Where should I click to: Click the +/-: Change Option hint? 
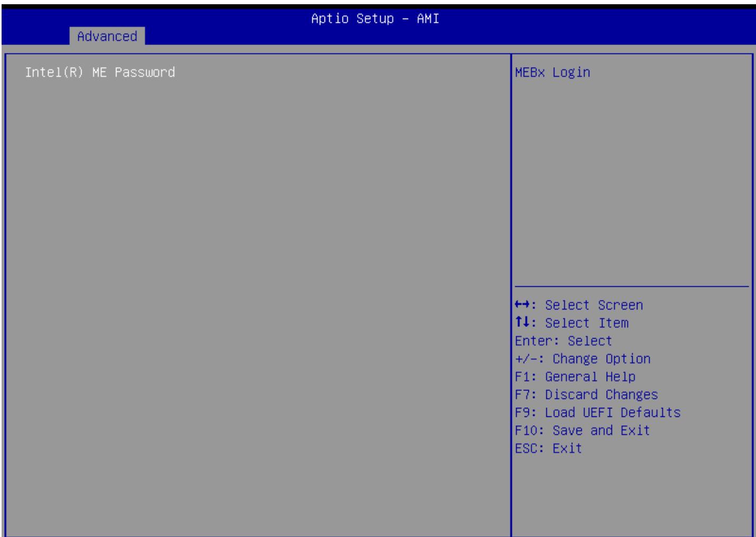tap(582, 359)
